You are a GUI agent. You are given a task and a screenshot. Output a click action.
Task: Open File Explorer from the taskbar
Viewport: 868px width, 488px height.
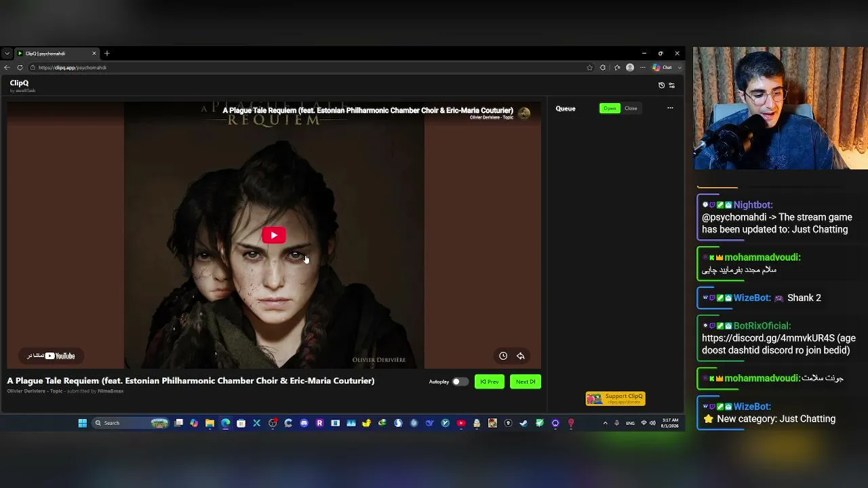click(x=210, y=423)
